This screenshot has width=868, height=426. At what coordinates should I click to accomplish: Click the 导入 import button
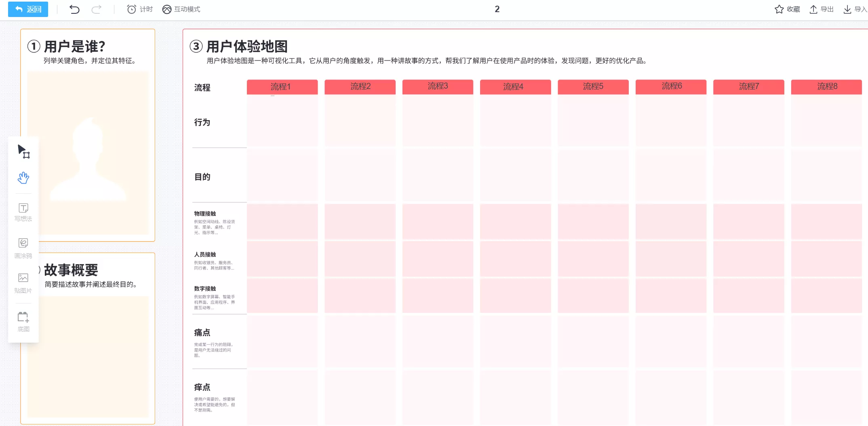[855, 9]
